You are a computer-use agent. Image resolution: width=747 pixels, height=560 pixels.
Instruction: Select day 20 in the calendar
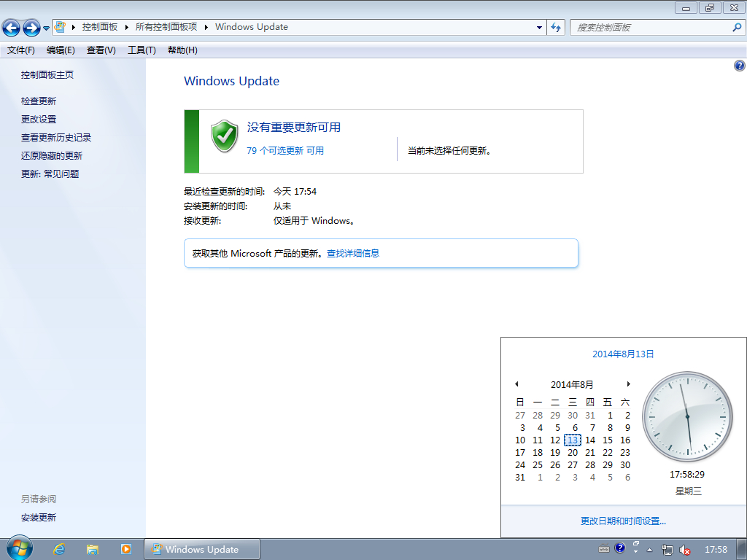point(573,452)
